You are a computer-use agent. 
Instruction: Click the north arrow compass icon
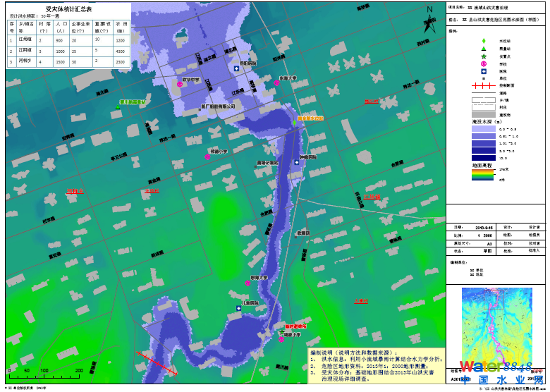428,20
